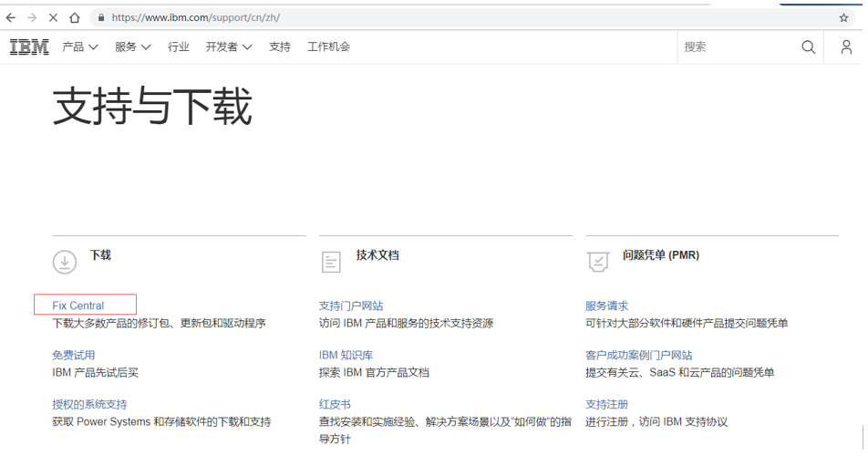Open the 免费试用 link
Screen dimensions: 868x456
pos(74,355)
